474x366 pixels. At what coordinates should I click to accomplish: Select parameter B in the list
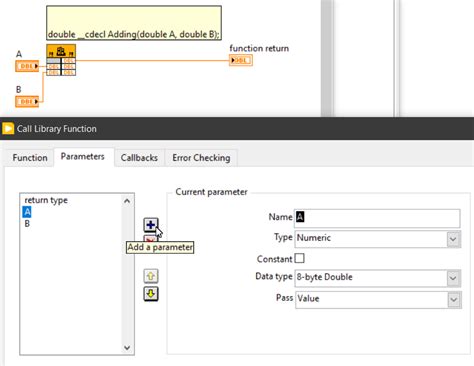click(27, 224)
